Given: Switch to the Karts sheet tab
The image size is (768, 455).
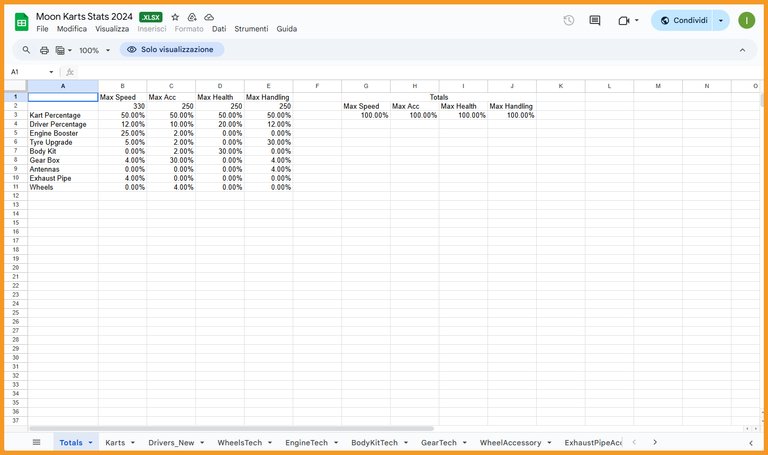Looking at the screenshot, I should 115,443.
